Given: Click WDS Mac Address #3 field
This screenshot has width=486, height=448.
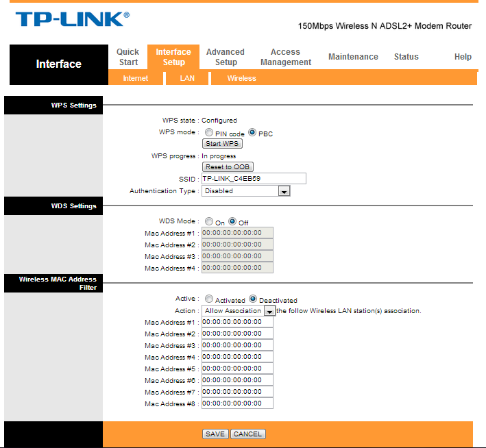Looking at the screenshot, I should 237,256.
